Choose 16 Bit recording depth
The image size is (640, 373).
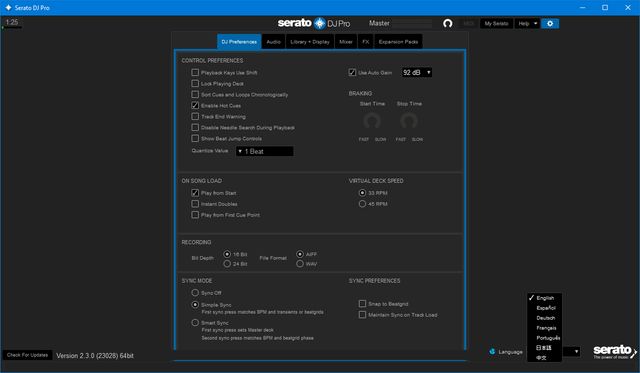tap(227, 254)
